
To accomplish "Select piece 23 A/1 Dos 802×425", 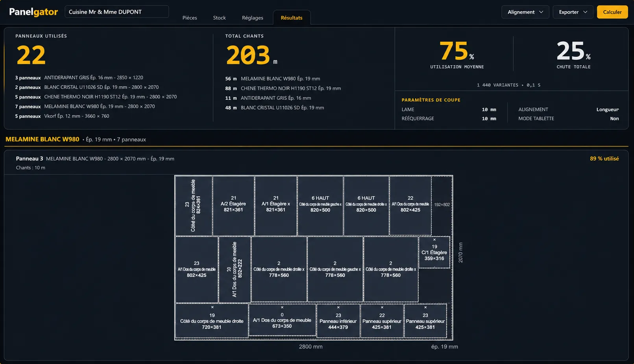I will click(x=197, y=269).
